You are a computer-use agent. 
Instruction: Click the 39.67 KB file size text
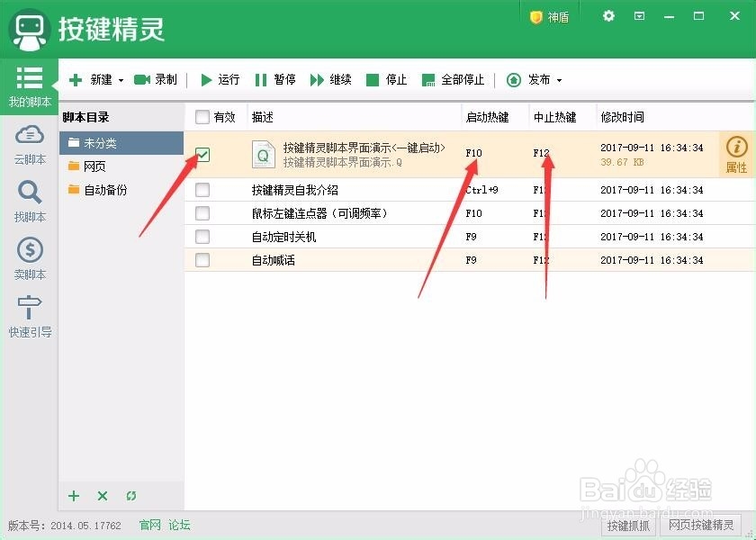(x=622, y=162)
